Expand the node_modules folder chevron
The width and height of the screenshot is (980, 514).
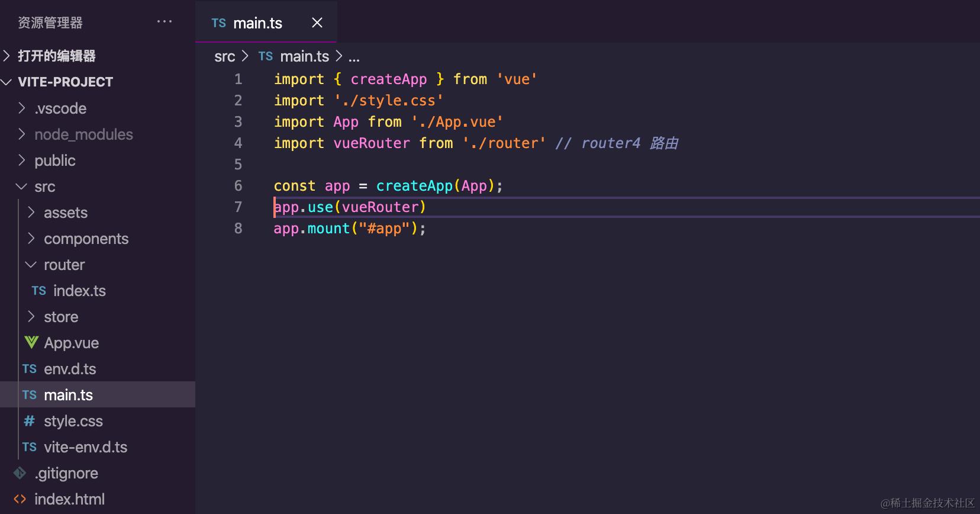coord(22,134)
